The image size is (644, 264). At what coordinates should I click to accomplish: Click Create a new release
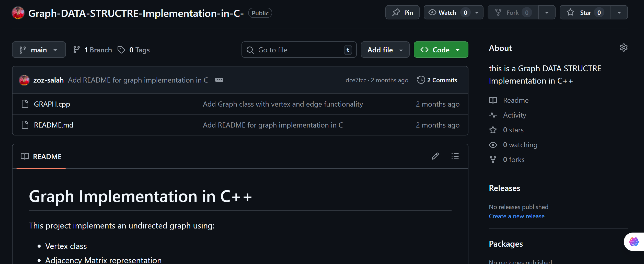(516, 216)
